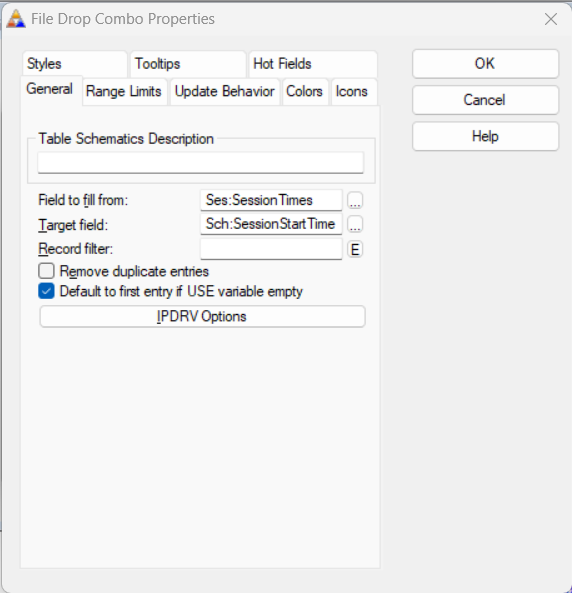Select the Hot Fields tab
The image size is (572, 593).
point(313,64)
